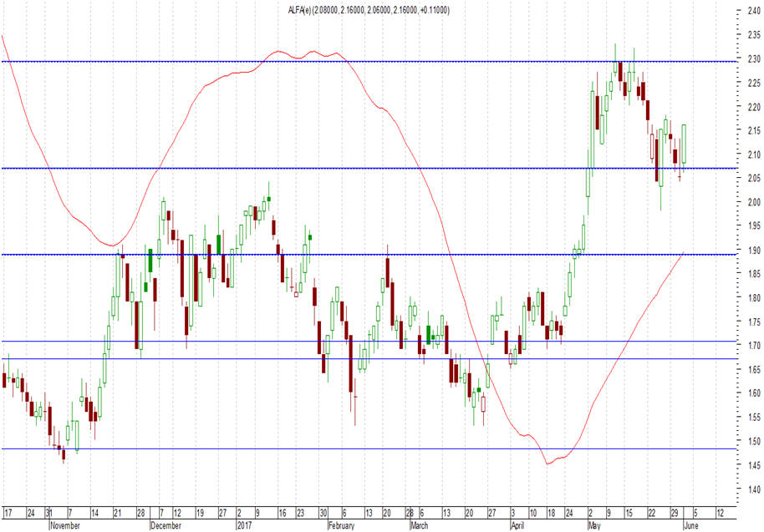Click the date label 18 on time axis
This screenshot has width=764, height=532.
pyautogui.click(x=551, y=513)
